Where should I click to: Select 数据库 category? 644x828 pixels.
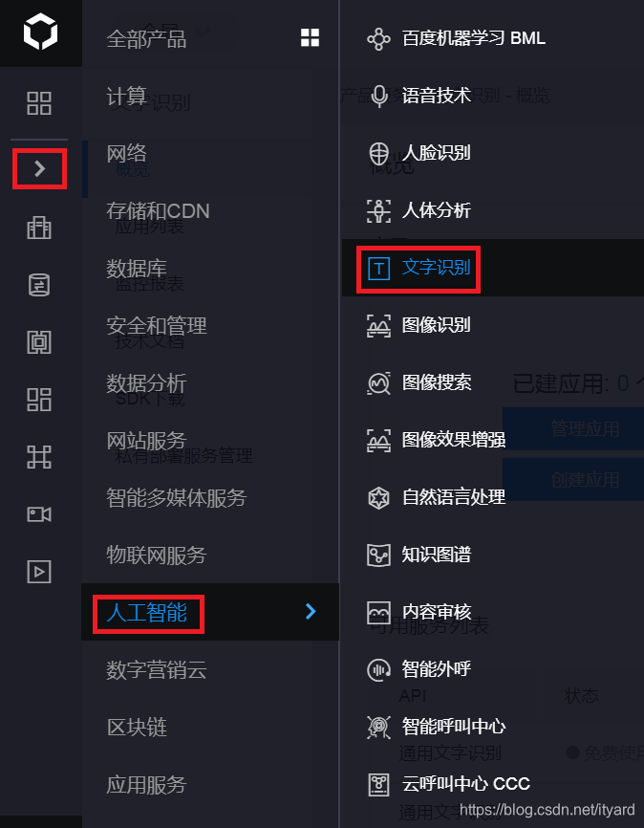pos(137,269)
